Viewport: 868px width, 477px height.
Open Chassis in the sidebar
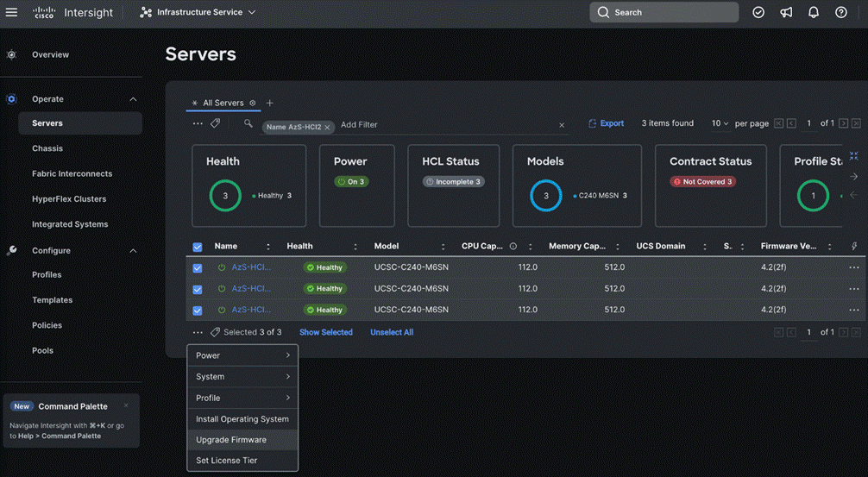coord(47,148)
